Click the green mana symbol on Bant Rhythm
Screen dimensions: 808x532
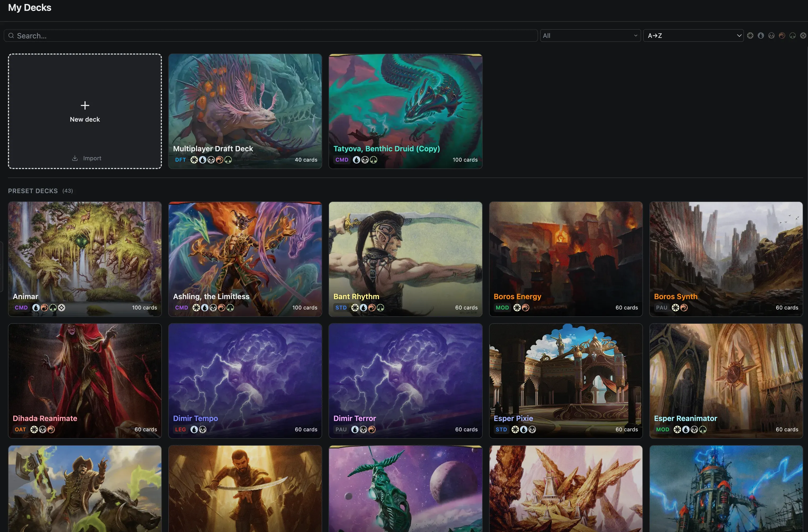click(x=380, y=308)
